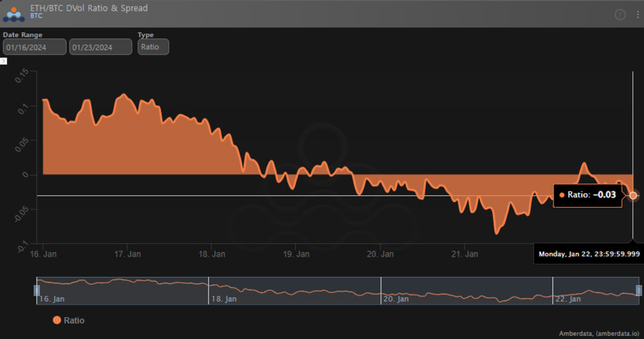Toggle the Ratio series legend marker

(x=57, y=320)
